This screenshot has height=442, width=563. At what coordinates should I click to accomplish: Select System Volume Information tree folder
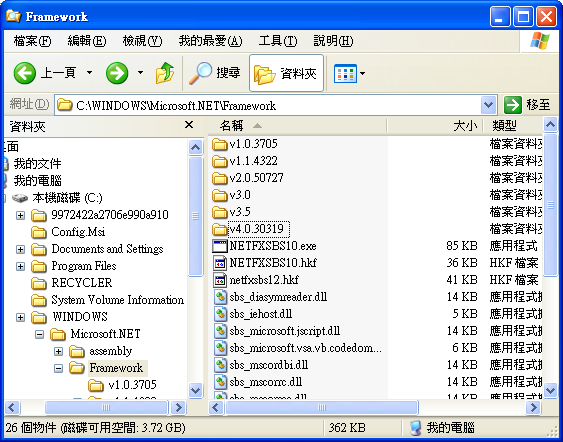point(117,300)
